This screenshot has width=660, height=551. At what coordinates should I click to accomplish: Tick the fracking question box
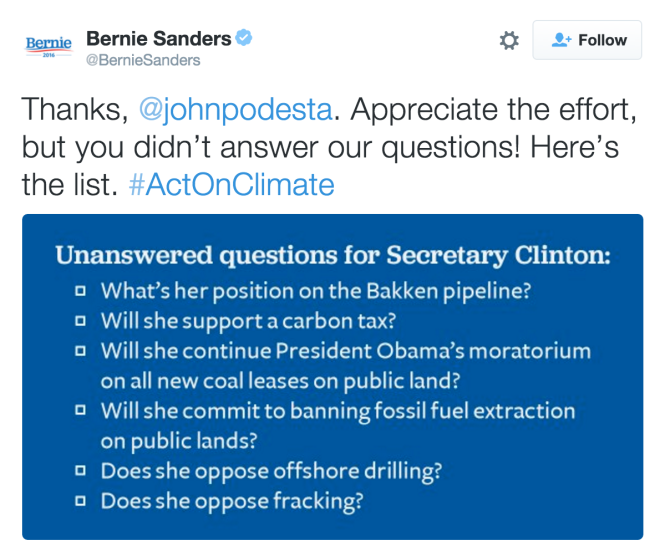(x=80, y=501)
